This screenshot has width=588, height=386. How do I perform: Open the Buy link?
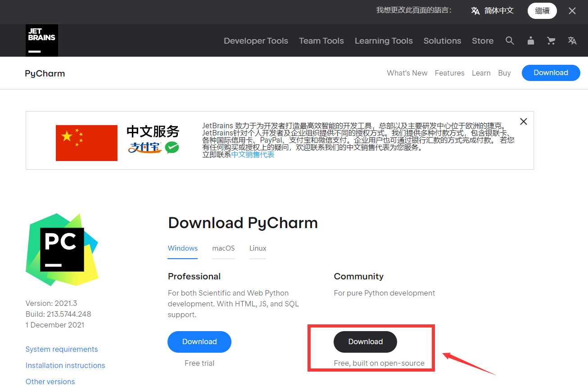point(504,73)
